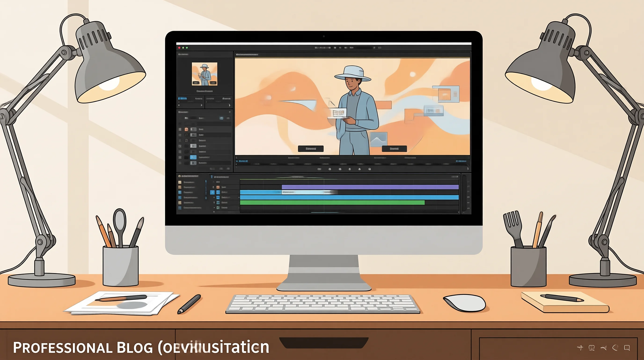
Task: Select the blue highlighted tab under the thumbnail
Action: pyautogui.click(x=182, y=98)
